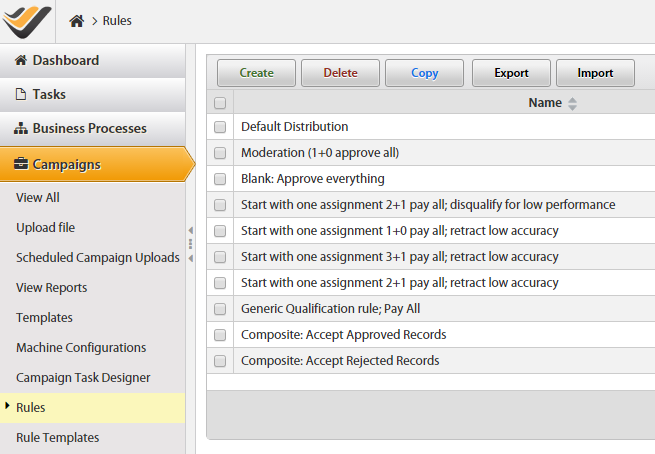
Task: Open Dashboard via its house icon
Action: [21, 60]
